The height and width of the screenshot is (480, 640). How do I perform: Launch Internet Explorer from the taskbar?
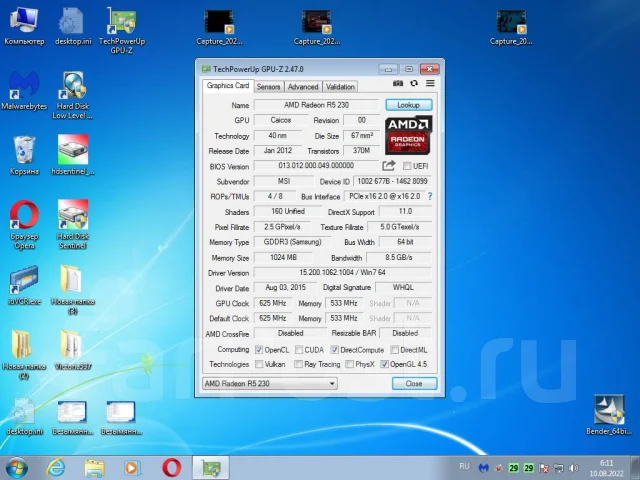coord(56,468)
